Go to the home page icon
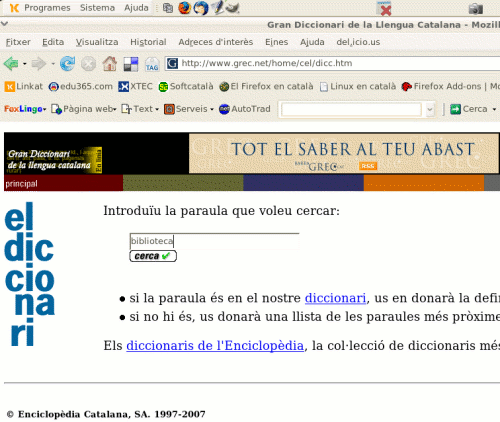Screen dimensions: 500x422 coord(110,63)
